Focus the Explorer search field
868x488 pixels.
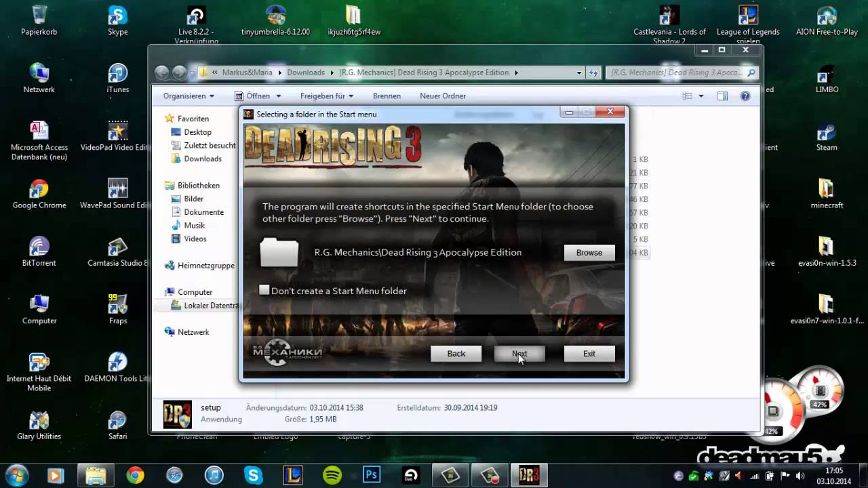(682, 73)
